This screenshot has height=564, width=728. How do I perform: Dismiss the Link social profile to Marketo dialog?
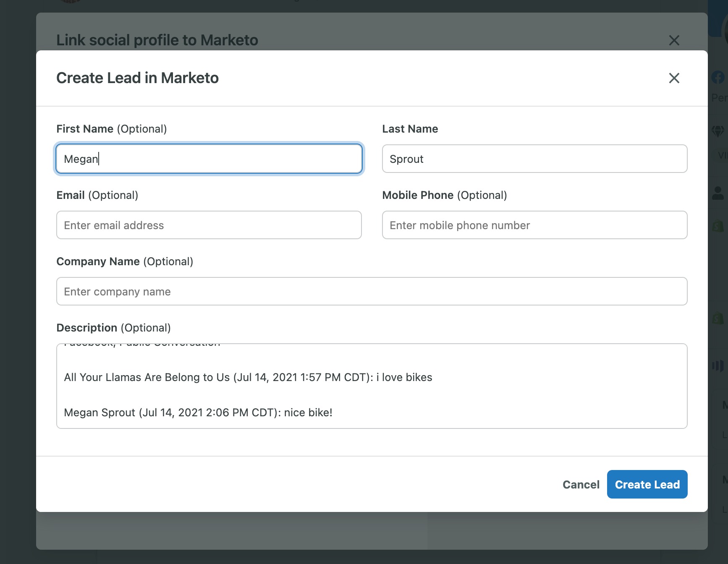[674, 40]
